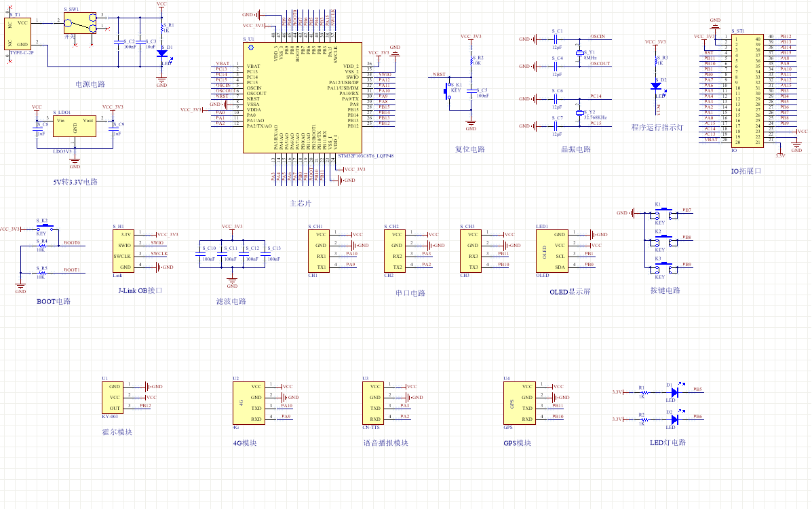Select the S_C13 100nF filter capacitor
812x509 pixels.
pyautogui.click(x=265, y=254)
